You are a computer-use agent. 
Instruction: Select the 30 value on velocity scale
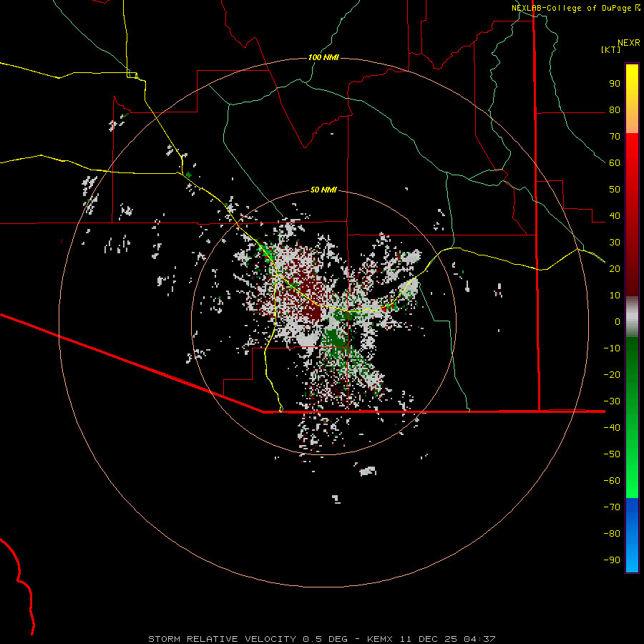(615, 243)
